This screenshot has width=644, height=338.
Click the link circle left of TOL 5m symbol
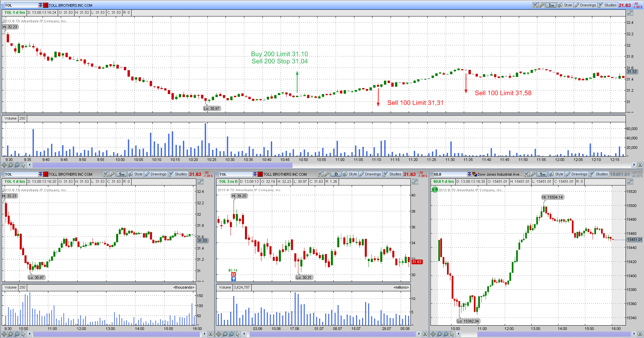2,174
